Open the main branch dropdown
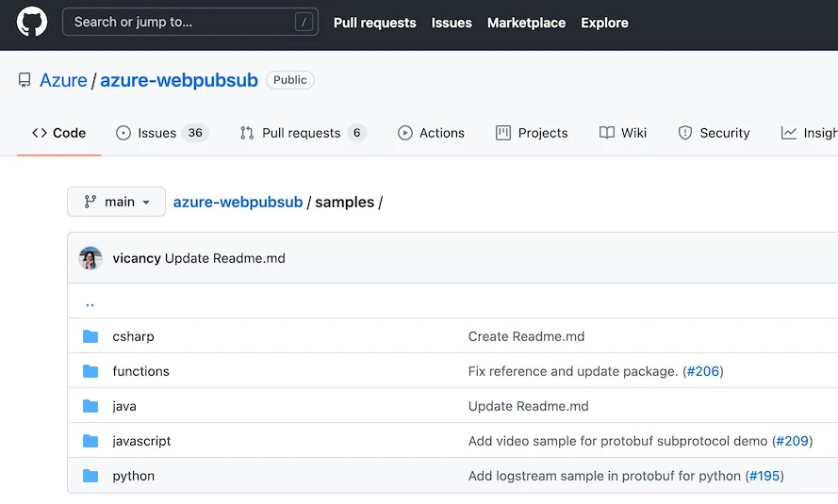The image size is (838, 504). [116, 202]
